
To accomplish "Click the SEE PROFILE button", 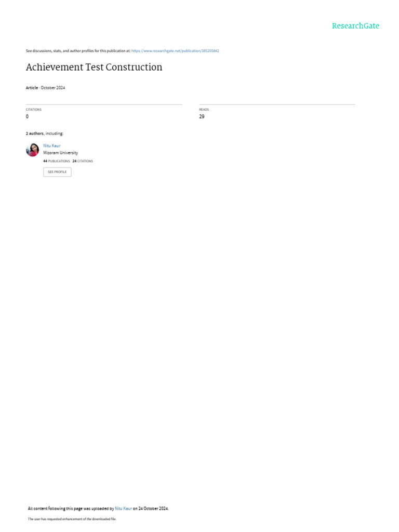I will pyautogui.click(x=57, y=172).
